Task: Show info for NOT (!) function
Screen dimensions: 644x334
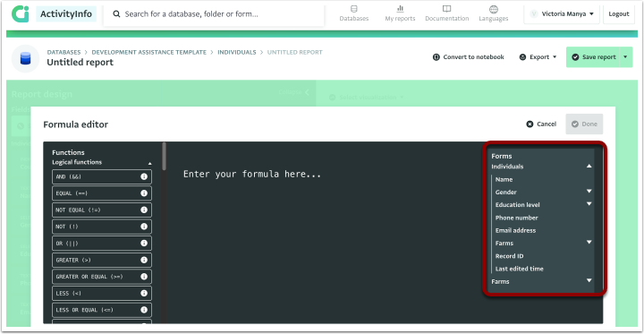Action: 144,227
